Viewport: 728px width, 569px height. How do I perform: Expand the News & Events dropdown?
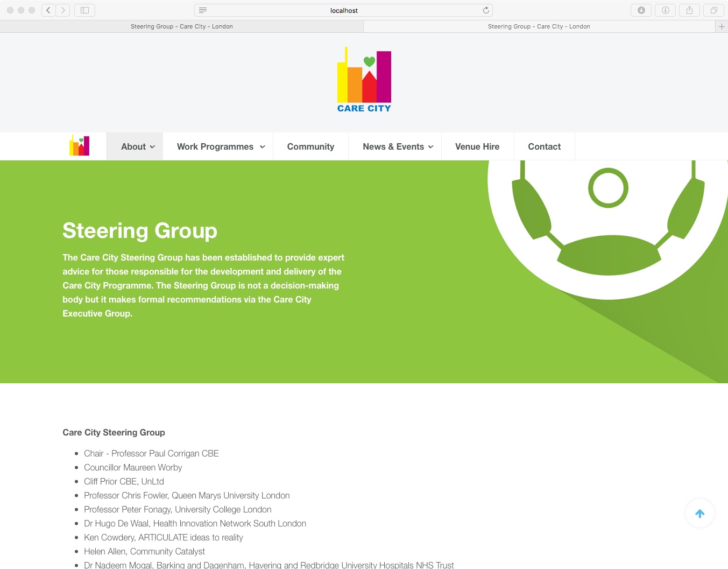click(398, 146)
